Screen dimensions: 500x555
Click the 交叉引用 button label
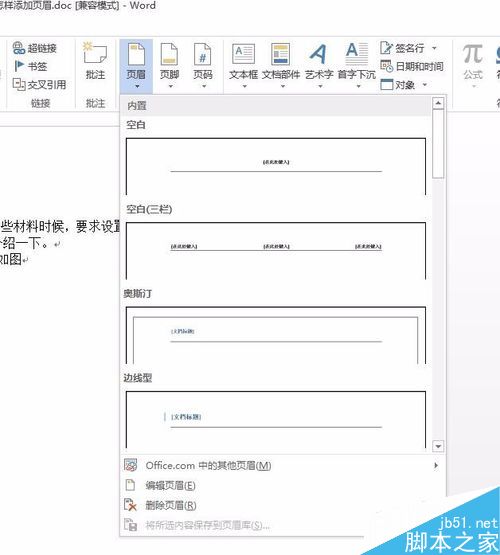tap(47, 85)
